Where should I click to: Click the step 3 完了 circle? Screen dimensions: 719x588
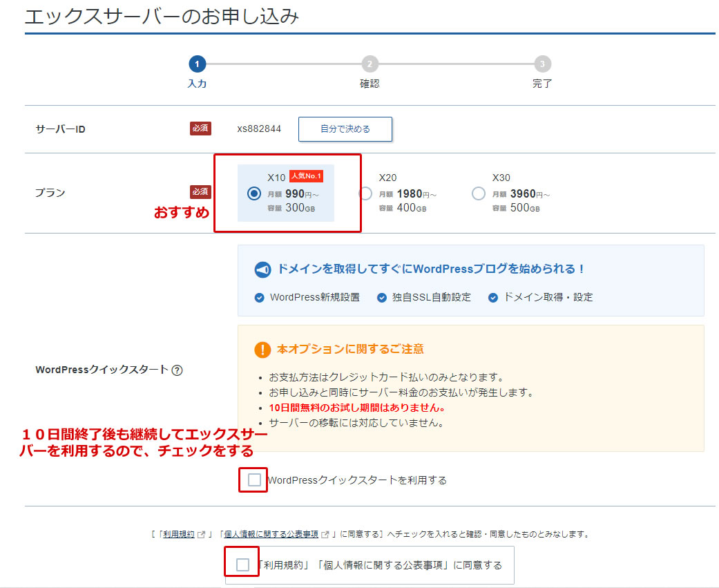click(x=542, y=64)
